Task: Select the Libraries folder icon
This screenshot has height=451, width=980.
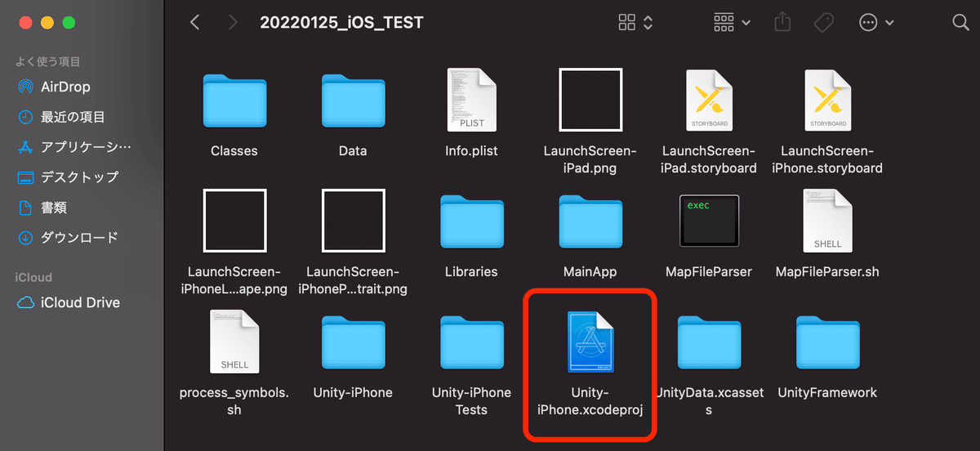Action: (471, 222)
